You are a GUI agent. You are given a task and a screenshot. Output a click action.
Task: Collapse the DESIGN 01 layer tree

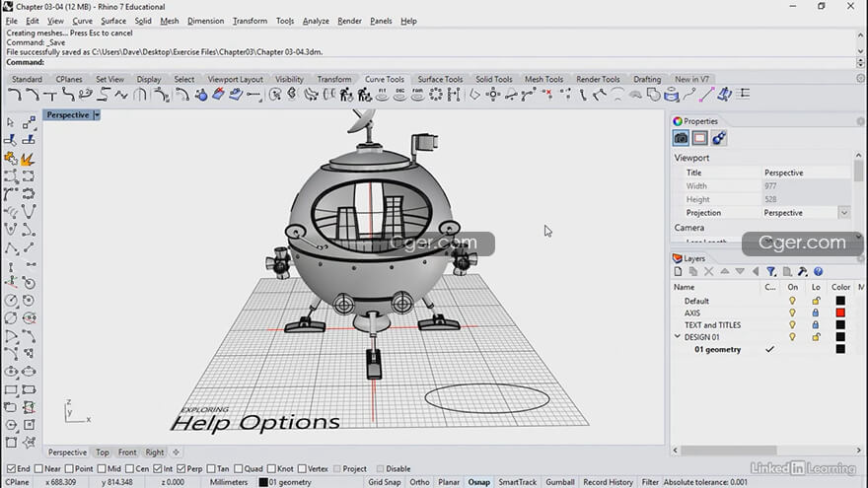click(677, 336)
